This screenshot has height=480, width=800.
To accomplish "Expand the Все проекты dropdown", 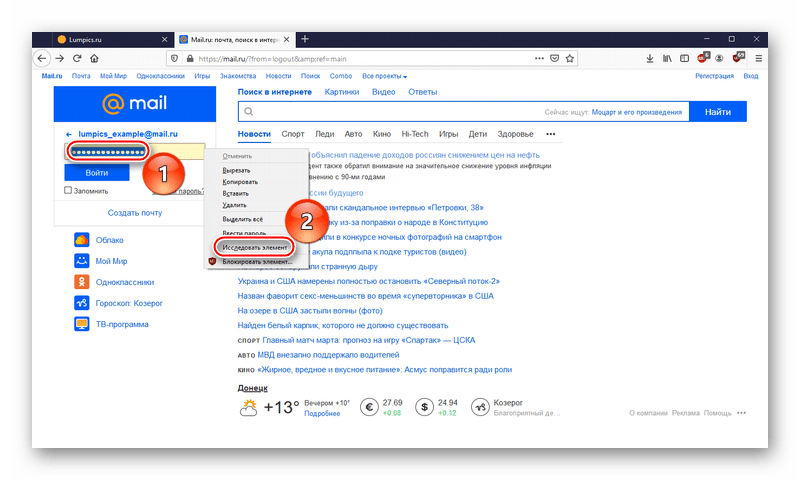I will (x=385, y=76).
